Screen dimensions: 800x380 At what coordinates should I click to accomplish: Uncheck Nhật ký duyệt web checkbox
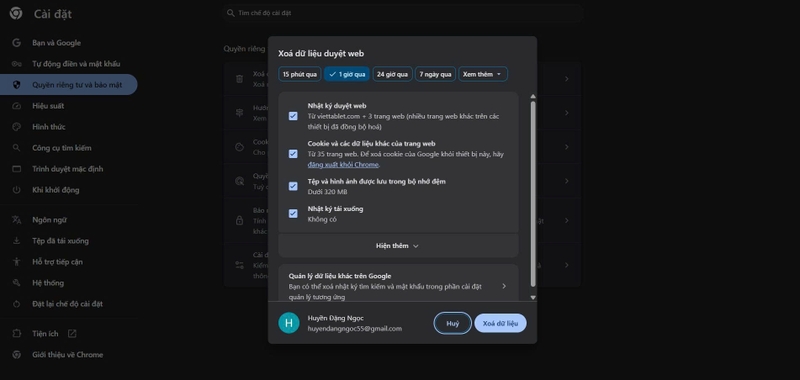[x=293, y=116]
